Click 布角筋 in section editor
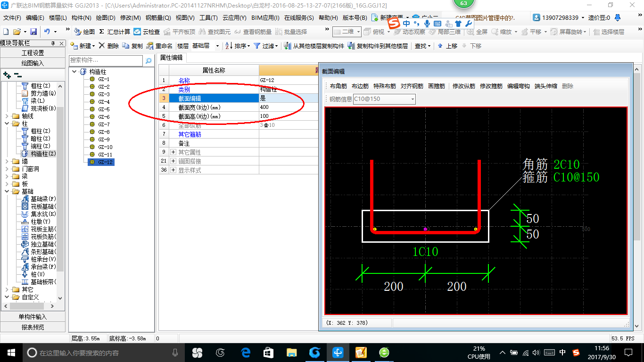Viewport: 644px width, 362px height. coord(338,86)
